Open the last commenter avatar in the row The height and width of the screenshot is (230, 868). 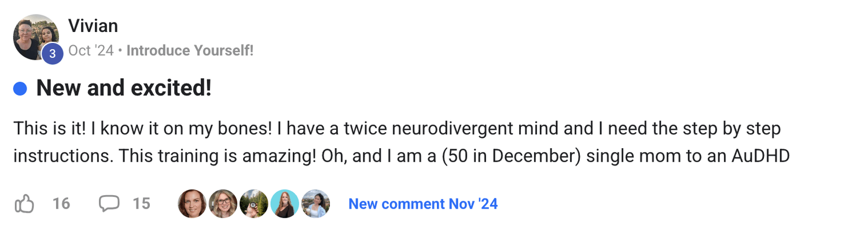pyautogui.click(x=315, y=204)
